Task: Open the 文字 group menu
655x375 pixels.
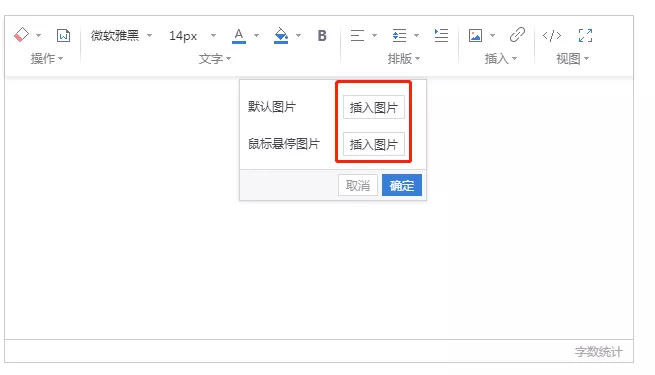Action: [x=215, y=58]
